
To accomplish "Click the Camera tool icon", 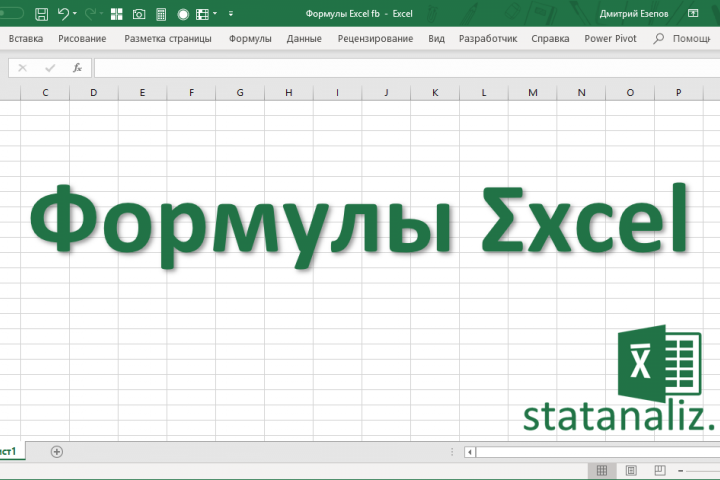I will click(x=139, y=14).
